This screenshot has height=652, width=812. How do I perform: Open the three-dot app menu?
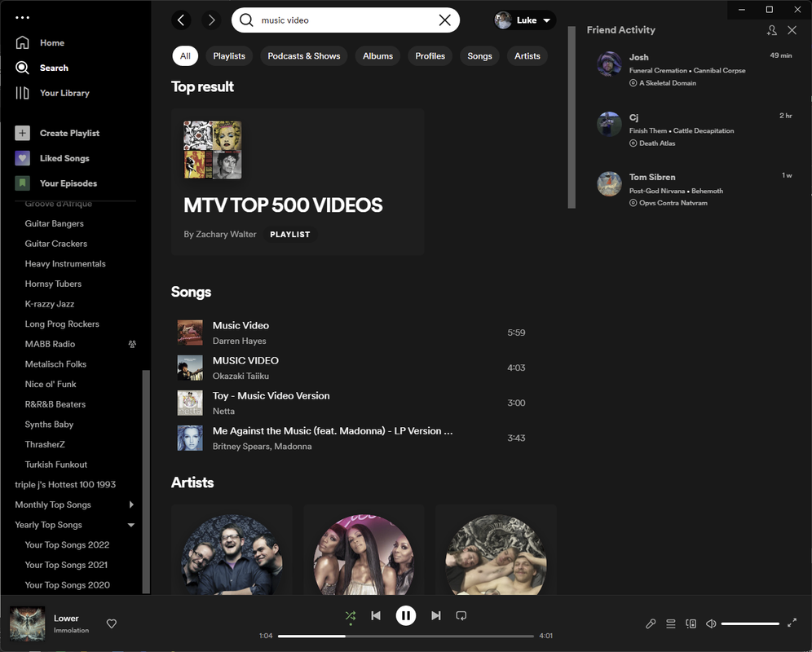click(x=22, y=18)
